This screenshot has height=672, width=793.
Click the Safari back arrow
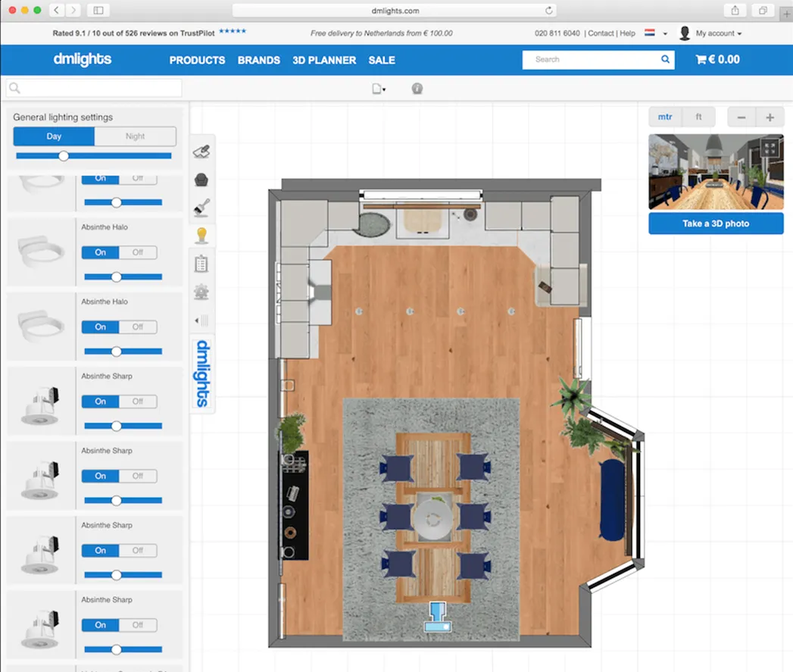57,10
